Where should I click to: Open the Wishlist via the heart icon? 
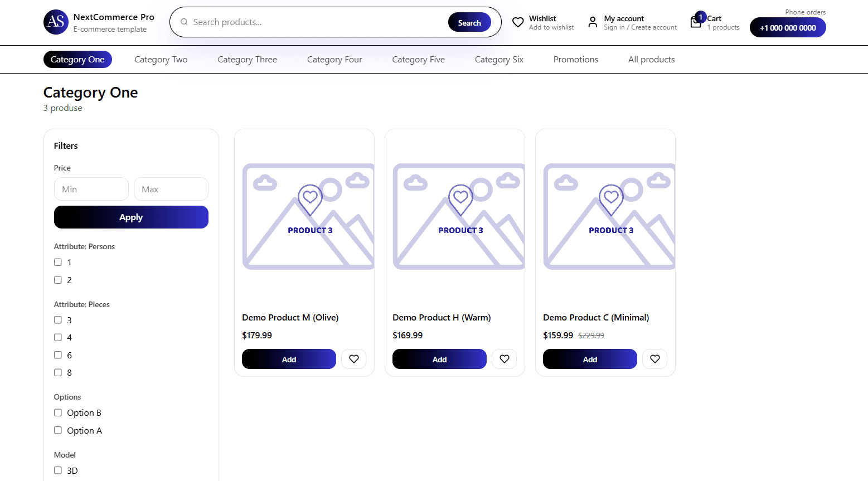tap(517, 22)
